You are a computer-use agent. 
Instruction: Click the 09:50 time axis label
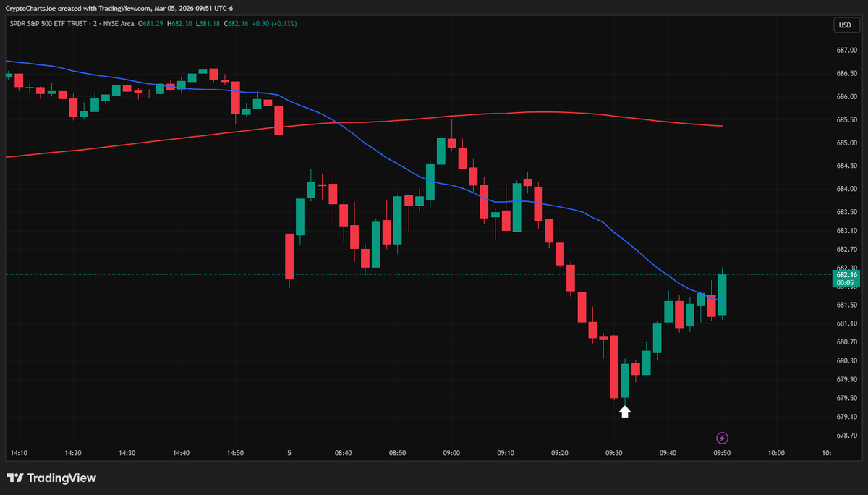pos(722,453)
